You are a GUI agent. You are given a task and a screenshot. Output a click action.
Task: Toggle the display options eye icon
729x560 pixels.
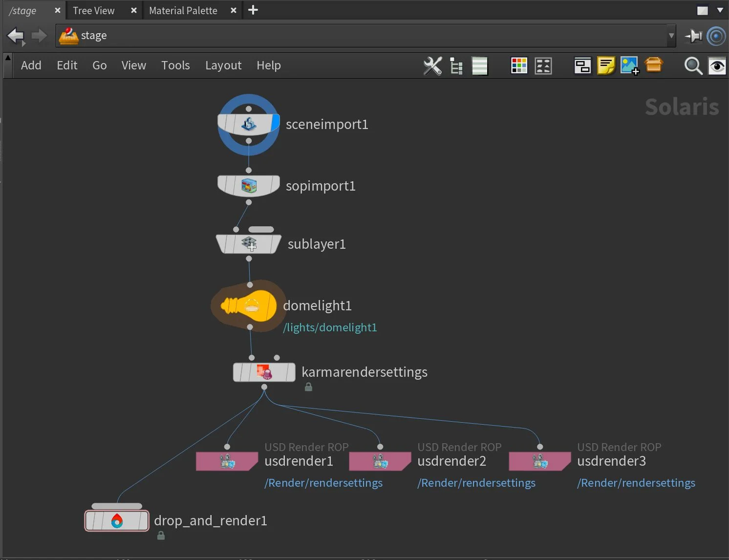[x=717, y=66]
